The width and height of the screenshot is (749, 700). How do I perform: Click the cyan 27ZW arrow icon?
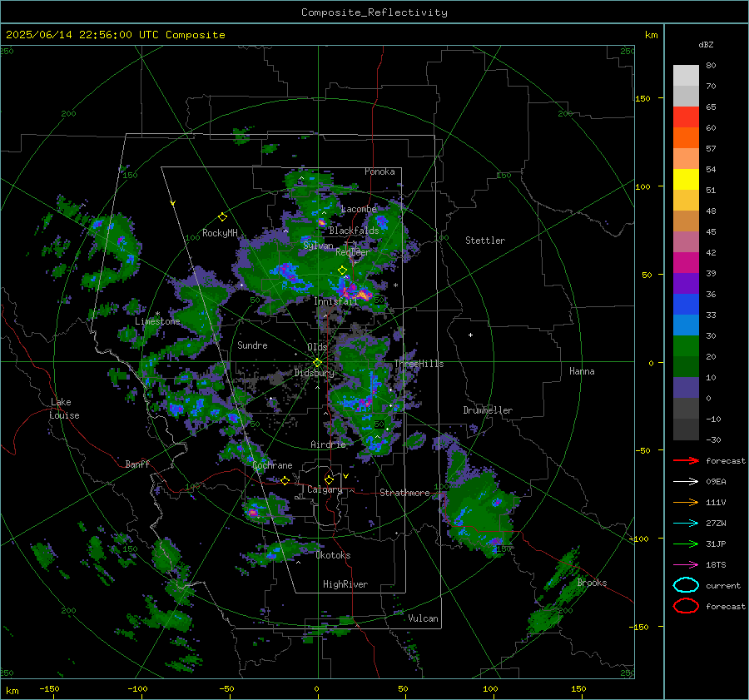pos(686,524)
